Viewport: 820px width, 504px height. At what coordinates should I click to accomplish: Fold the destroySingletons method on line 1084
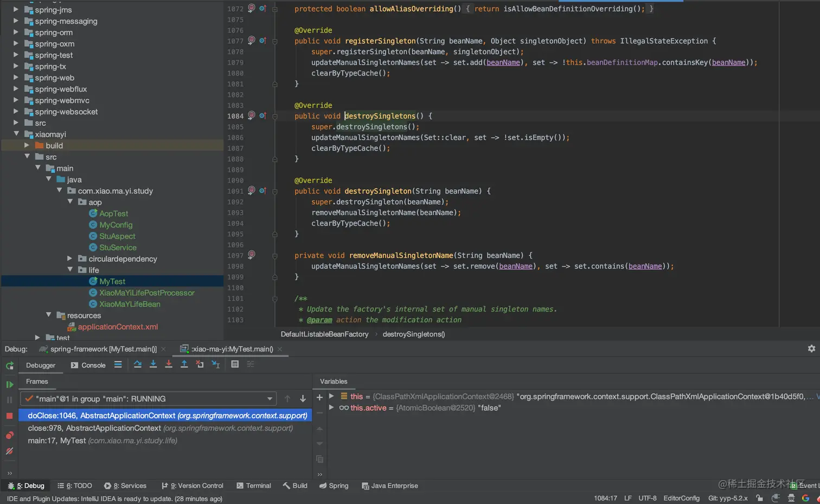[275, 116]
